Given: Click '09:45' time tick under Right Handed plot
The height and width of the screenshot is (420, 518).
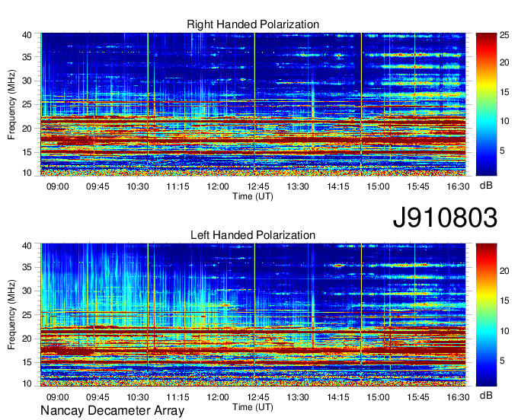Looking at the screenshot, I should (98, 186).
